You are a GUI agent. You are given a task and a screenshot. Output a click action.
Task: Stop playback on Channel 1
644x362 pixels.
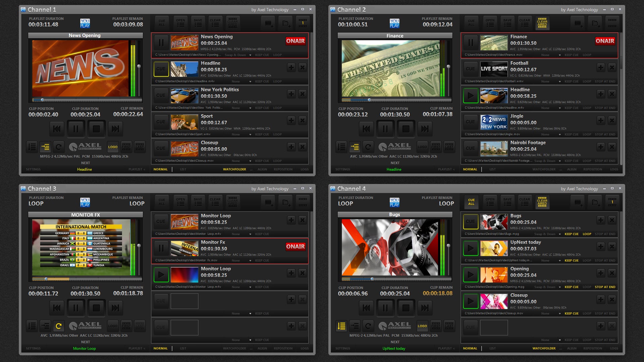(96, 129)
